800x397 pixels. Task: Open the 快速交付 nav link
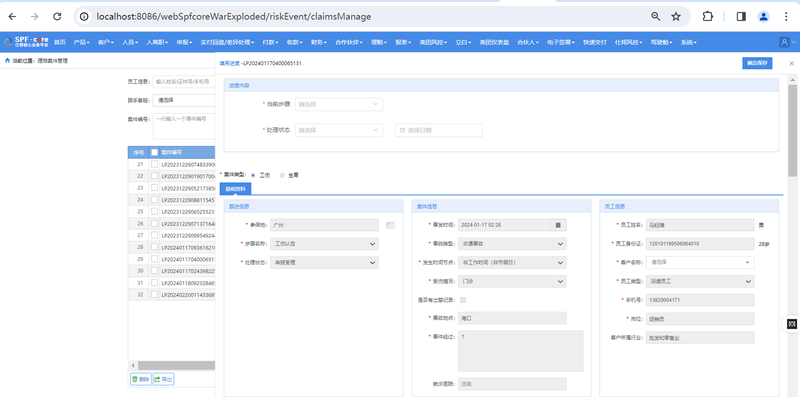click(595, 42)
